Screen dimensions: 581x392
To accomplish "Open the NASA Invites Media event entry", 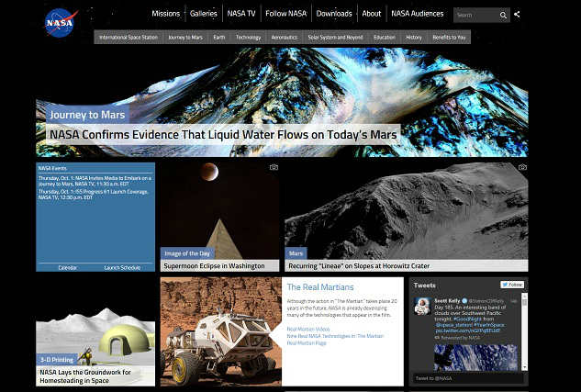I will click(95, 181).
